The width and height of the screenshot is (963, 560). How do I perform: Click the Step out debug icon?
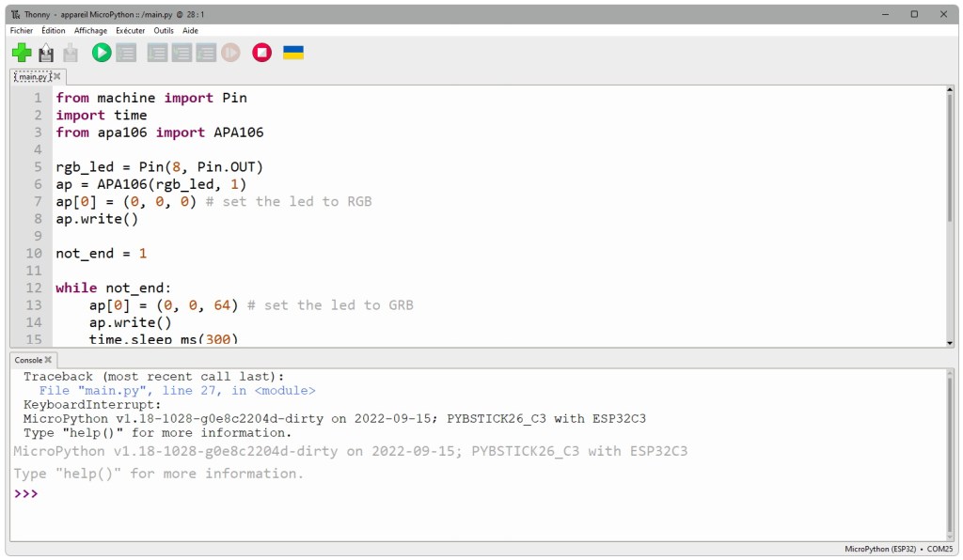point(206,54)
